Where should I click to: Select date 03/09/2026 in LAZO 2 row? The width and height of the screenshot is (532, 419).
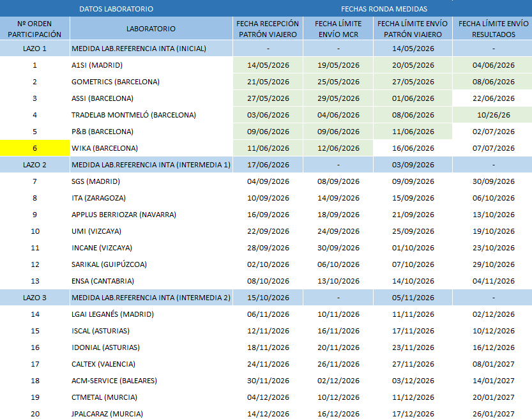[x=413, y=165]
